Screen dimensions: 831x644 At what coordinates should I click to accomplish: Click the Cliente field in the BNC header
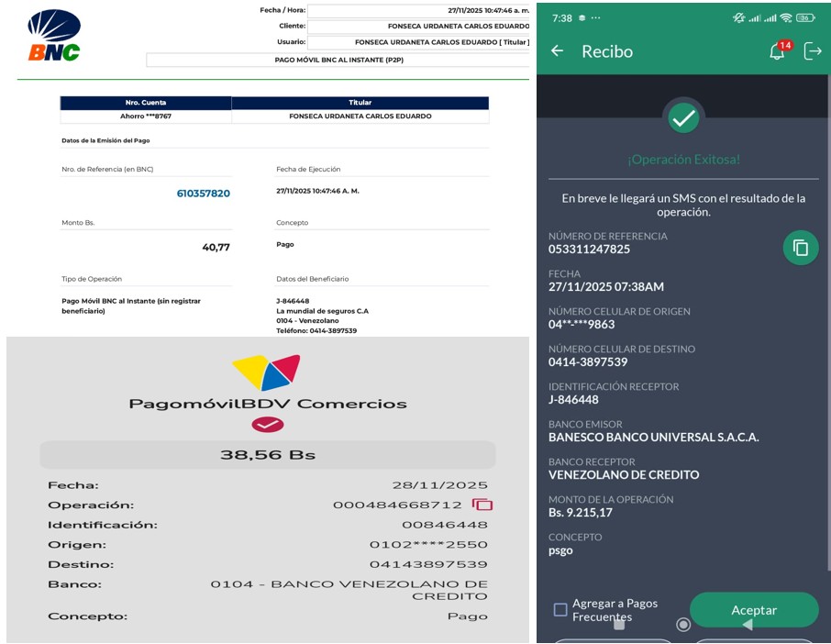[418, 26]
